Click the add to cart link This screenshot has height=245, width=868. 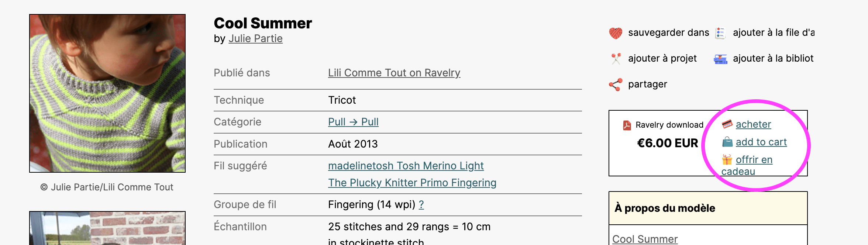point(761,142)
